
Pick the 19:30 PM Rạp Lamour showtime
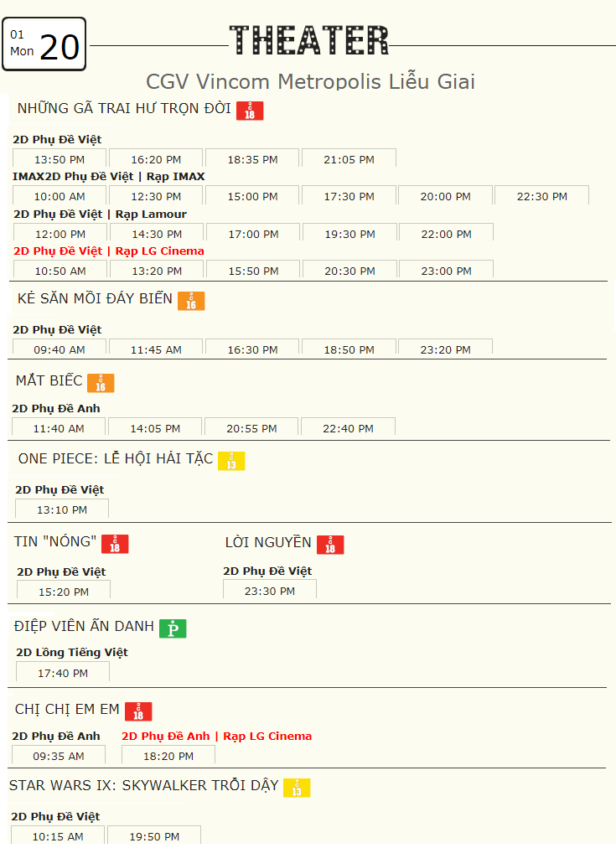[350, 233]
